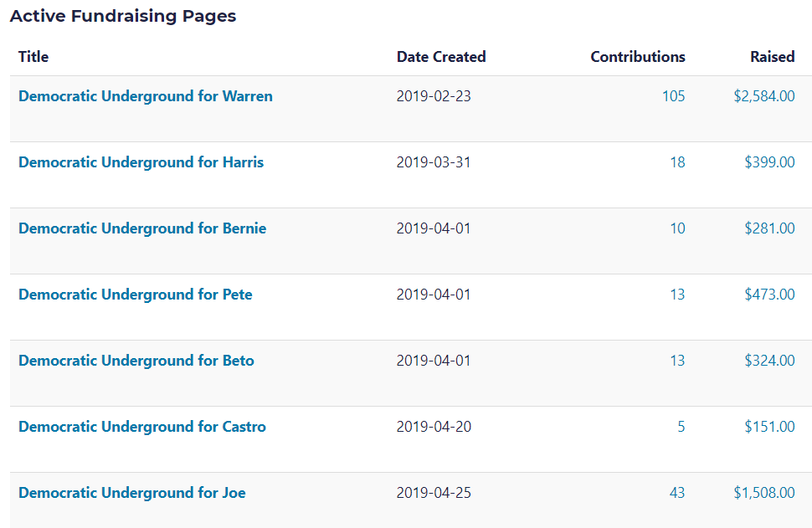This screenshot has height=528, width=812.
Task: Click the $2,584.00 raised amount
Action: tap(764, 96)
